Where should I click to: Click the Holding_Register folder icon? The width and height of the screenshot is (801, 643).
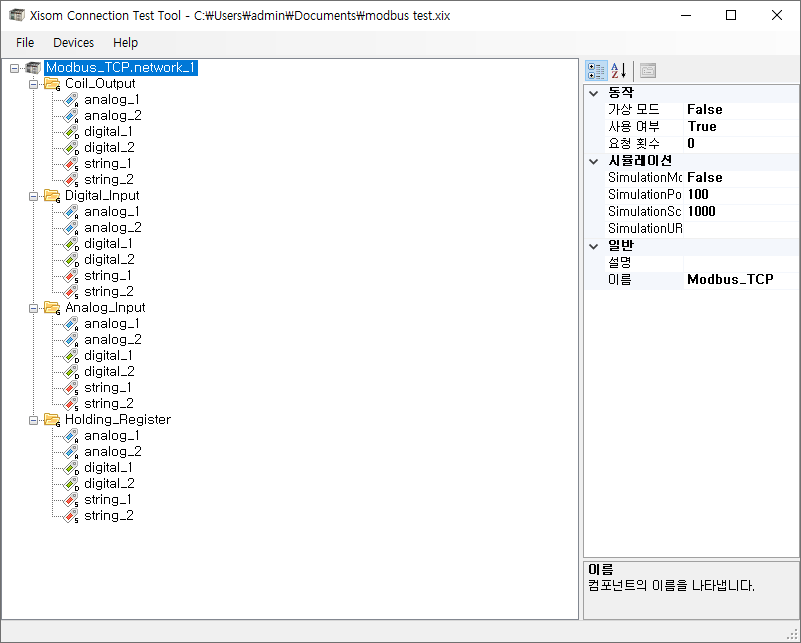coord(52,420)
